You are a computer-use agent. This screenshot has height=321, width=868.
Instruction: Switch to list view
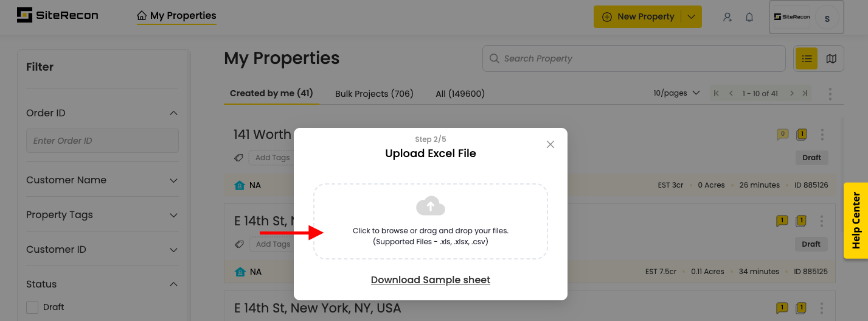point(807,58)
